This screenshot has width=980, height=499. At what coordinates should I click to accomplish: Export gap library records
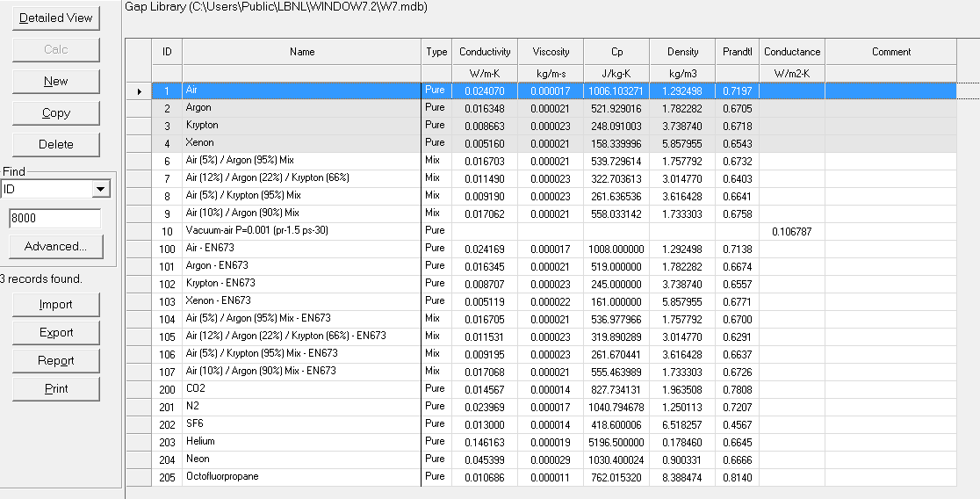click(x=55, y=332)
